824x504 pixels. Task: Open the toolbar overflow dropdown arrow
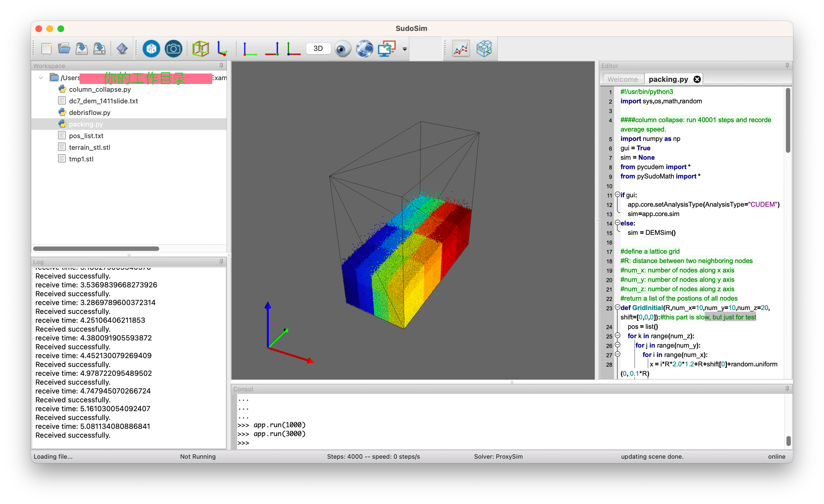click(405, 49)
